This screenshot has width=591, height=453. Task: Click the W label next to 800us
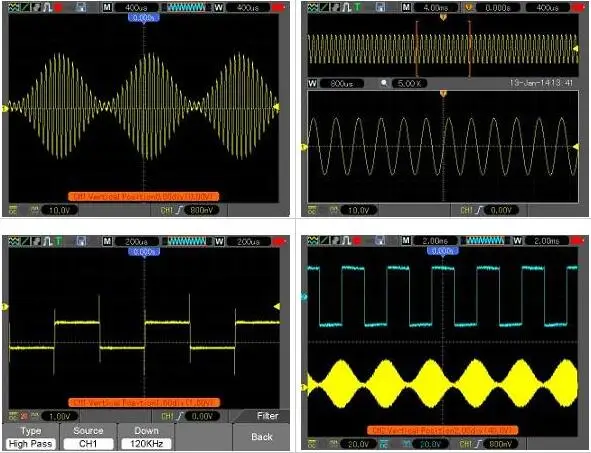312,83
